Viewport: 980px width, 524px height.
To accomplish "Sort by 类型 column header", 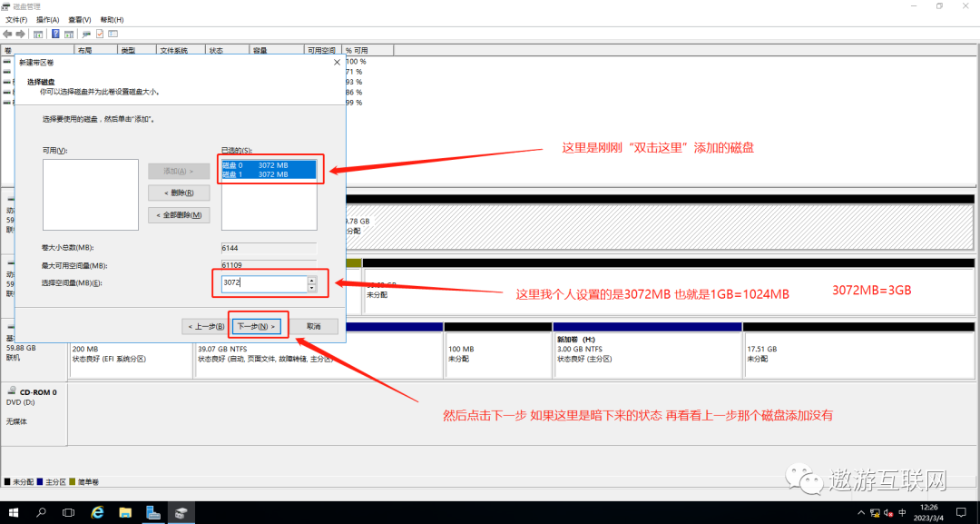I will pyautogui.click(x=137, y=50).
